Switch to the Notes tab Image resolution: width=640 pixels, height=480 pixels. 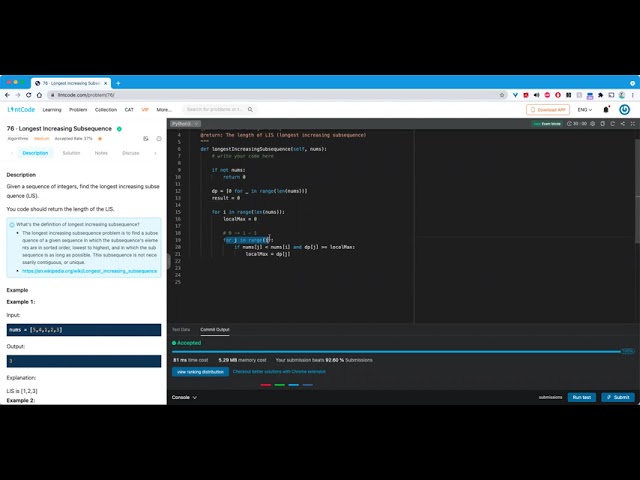[x=101, y=153]
